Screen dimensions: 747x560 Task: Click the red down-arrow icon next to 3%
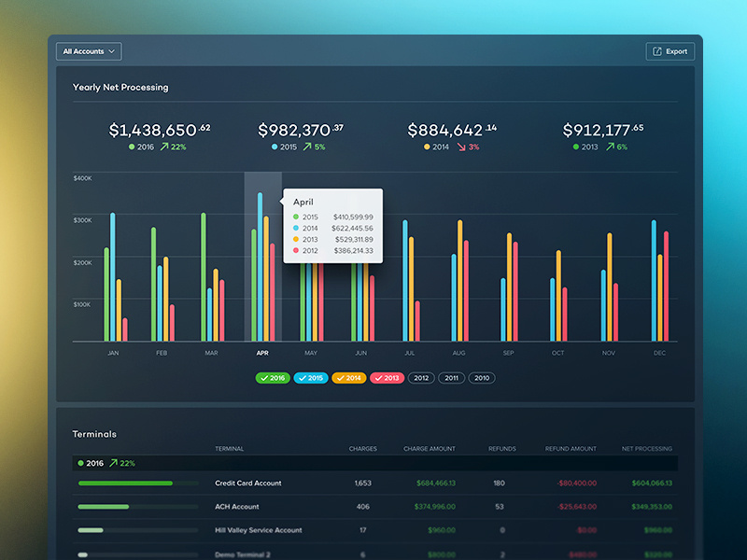(461, 147)
